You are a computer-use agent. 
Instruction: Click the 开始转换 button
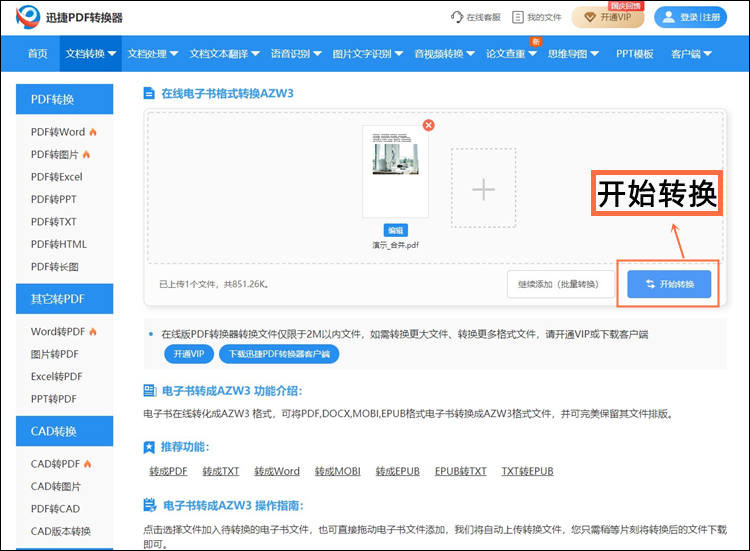tap(669, 284)
